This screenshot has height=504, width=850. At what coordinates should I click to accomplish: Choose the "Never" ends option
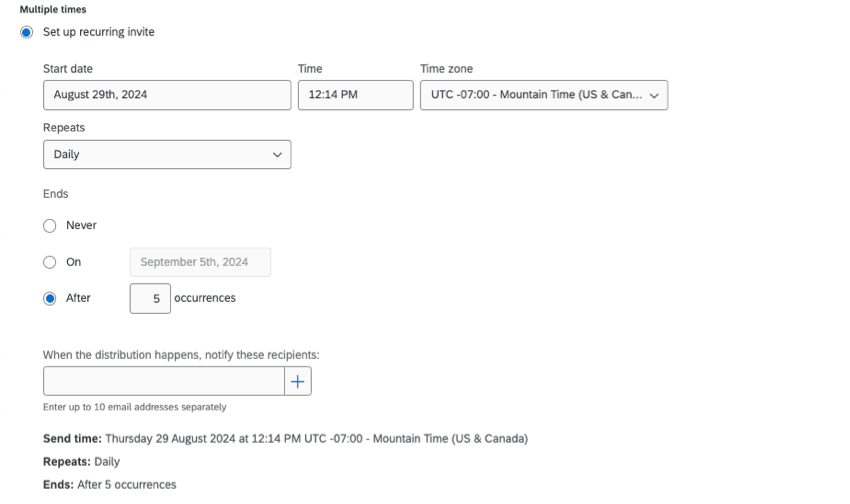[x=50, y=226]
